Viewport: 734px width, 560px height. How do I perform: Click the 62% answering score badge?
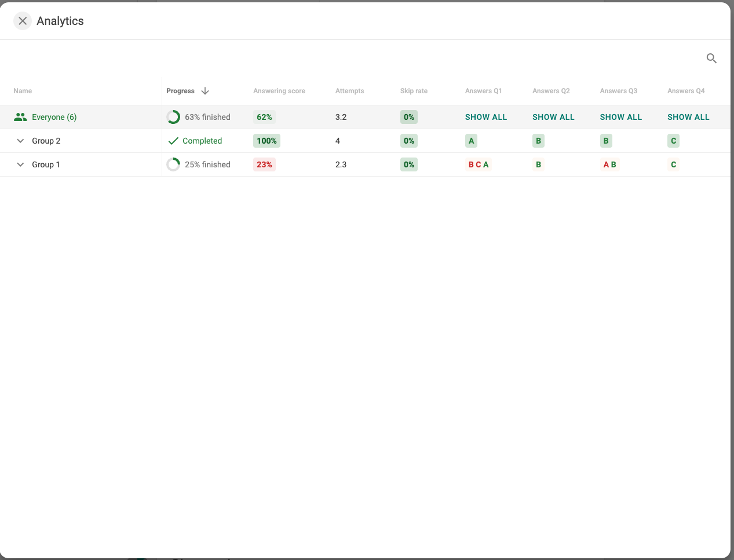(264, 117)
